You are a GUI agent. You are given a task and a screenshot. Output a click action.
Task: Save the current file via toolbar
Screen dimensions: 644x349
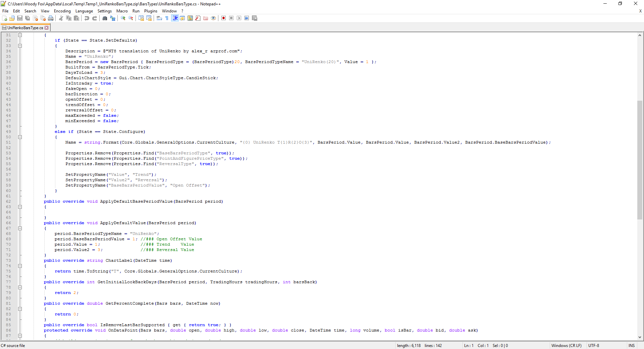[20, 18]
